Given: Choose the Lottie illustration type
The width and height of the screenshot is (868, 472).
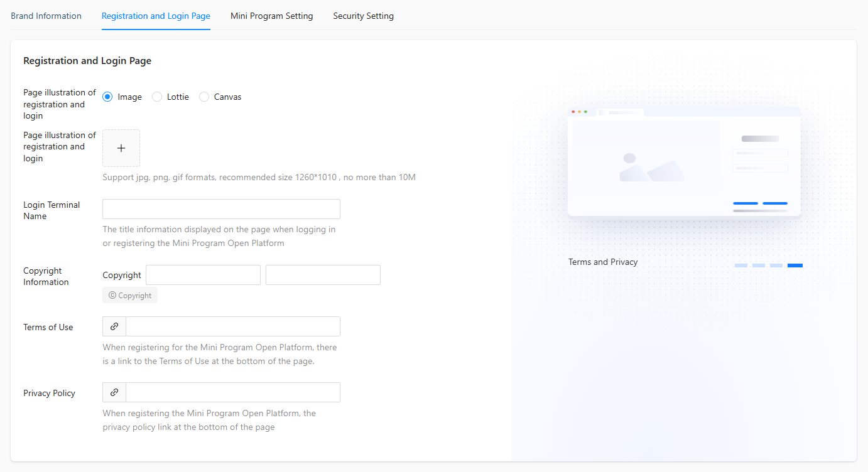Looking at the screenshot, I should click(x=157, y=97).
